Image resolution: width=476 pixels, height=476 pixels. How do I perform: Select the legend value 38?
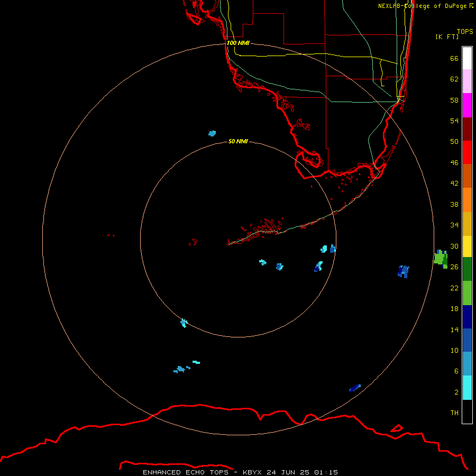(454, 204)
